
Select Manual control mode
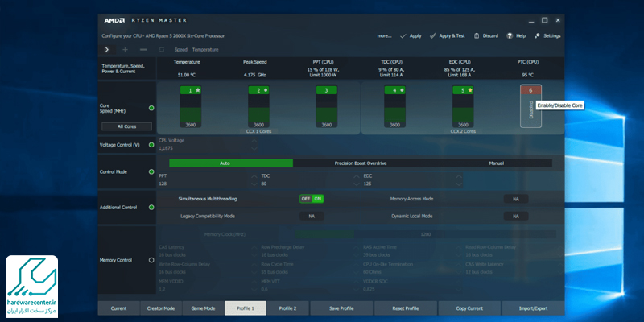[x=496, y=163]
